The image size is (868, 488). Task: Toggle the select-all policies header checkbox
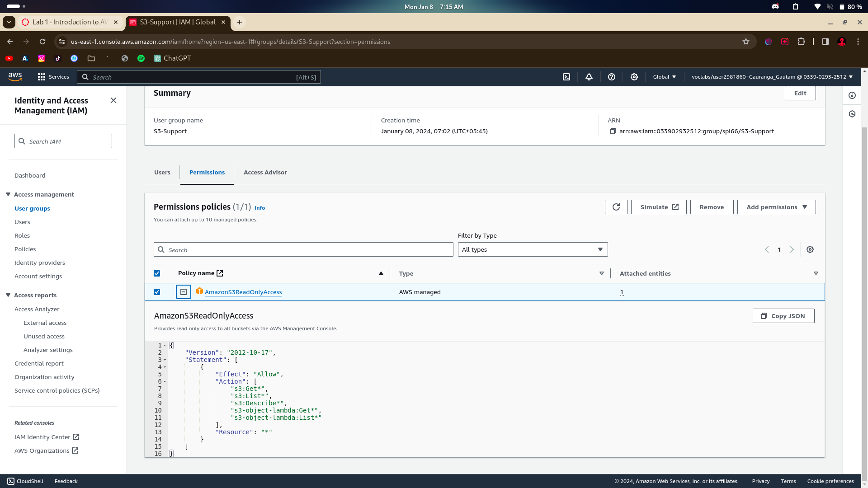tap(157, 273)
